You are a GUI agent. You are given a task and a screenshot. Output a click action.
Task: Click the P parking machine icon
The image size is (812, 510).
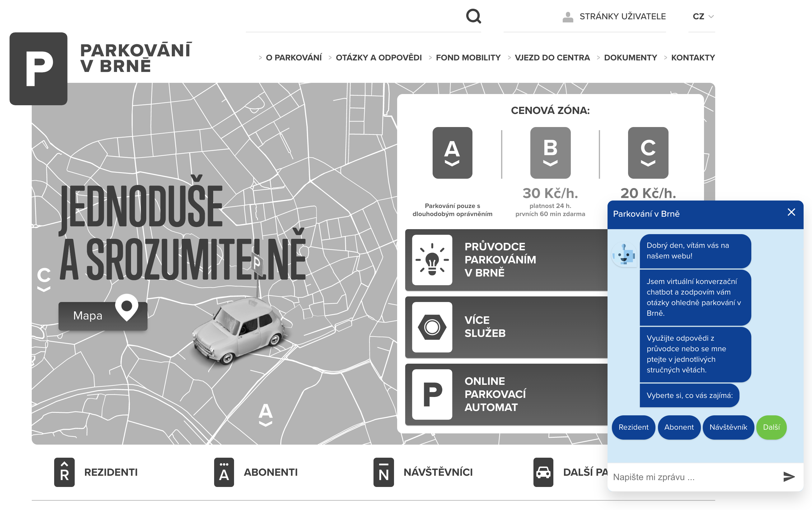[432, 394]
